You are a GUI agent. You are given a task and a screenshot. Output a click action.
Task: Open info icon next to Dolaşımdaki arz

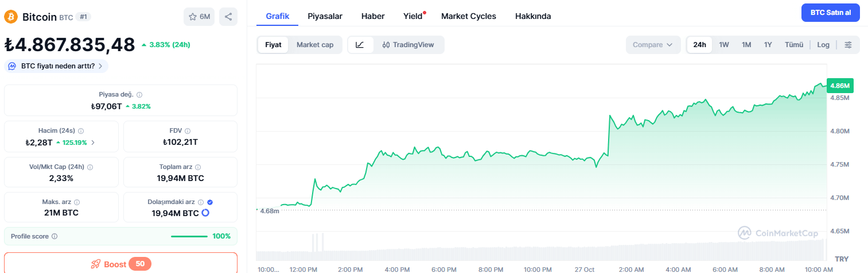tap(201, 202)
